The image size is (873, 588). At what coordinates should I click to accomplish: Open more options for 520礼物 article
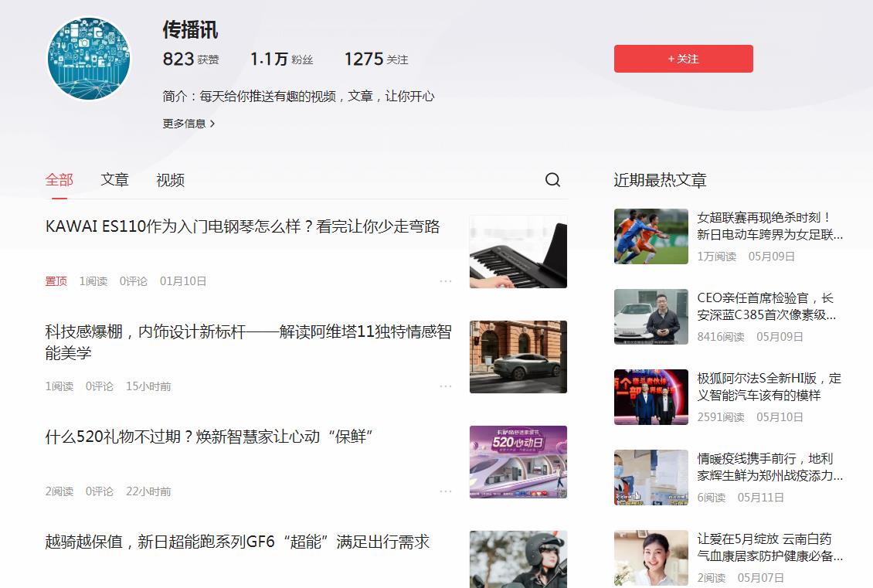click(x=446, y=491)
